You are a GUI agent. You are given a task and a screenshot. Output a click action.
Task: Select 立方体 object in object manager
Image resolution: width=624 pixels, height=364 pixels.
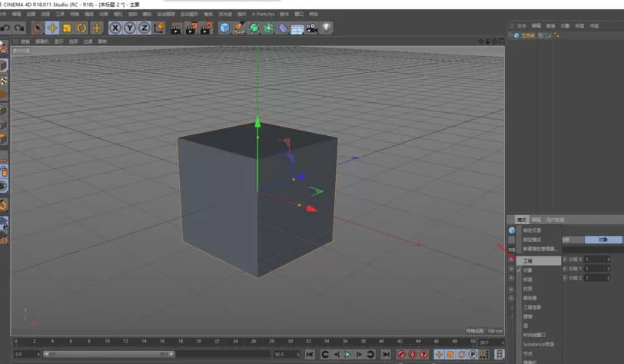528,36
